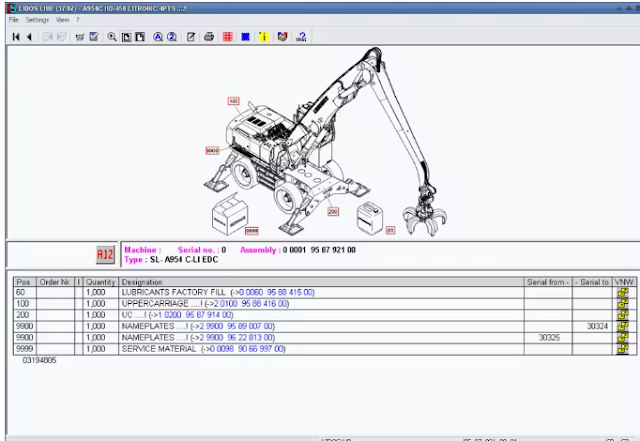Screen dimensions: 640x441
Task: Click the 03194805 text below the table
Action: (x=39, y=360)
